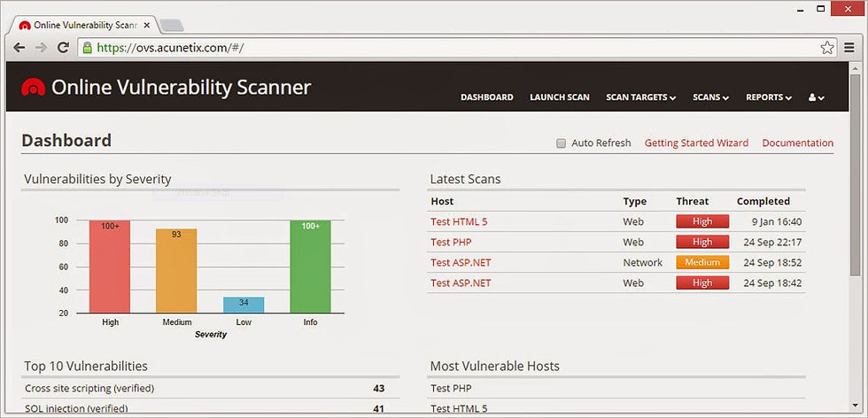The image size is (868, 418).
Task: Close the Online Vulnerability Scanner tab
Action: 147,26
